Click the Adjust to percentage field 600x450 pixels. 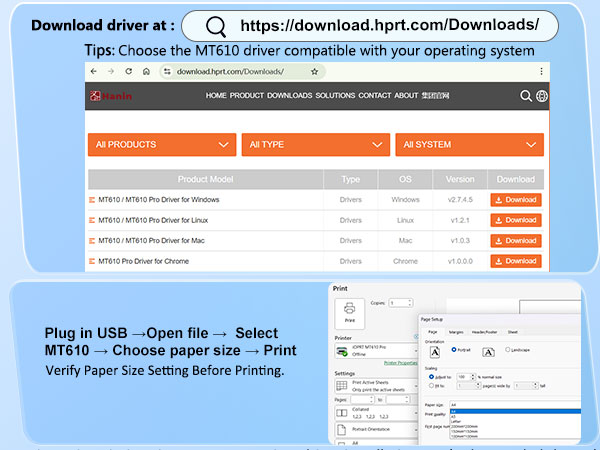pos(464,377)
